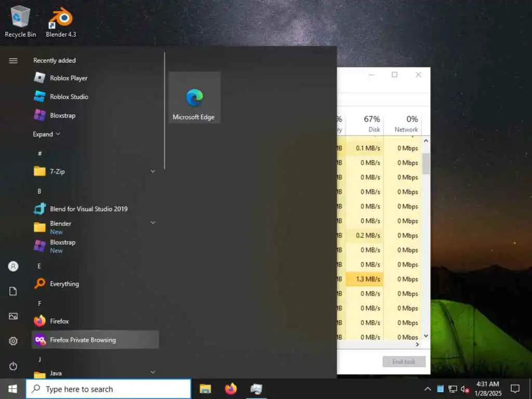Click the Power icon in Start sidebar
532x399 pixels.
[13, 366]
